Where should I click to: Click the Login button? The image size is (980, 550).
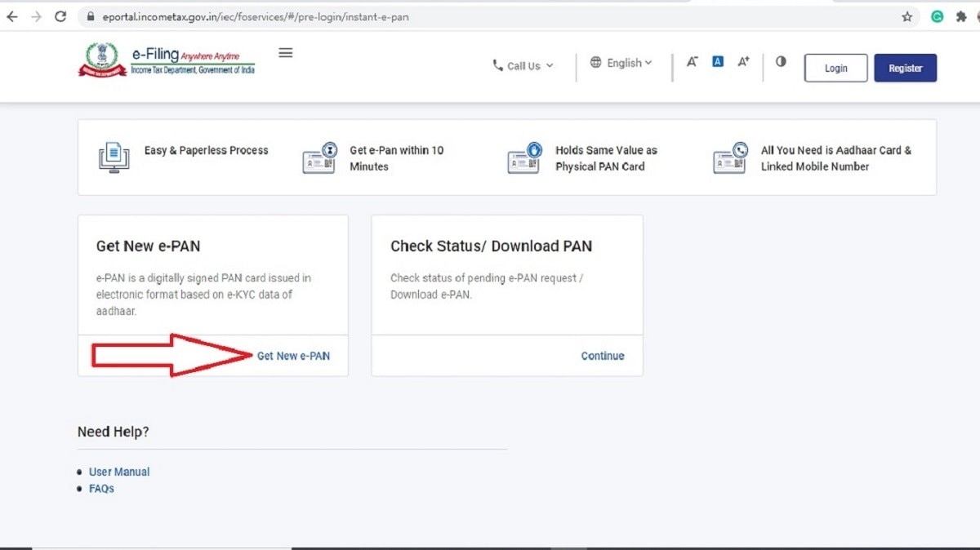tap(835, 68)
